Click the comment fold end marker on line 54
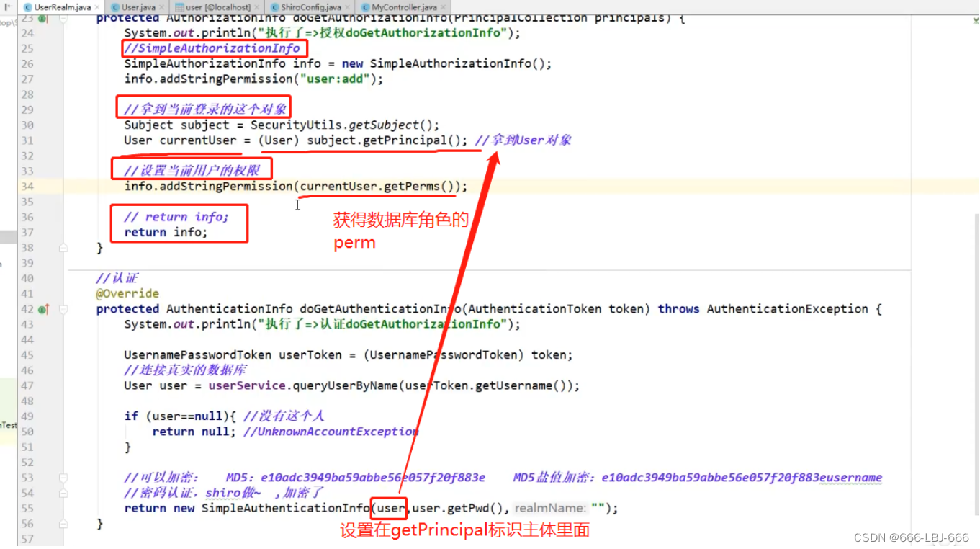 [63, 493]
